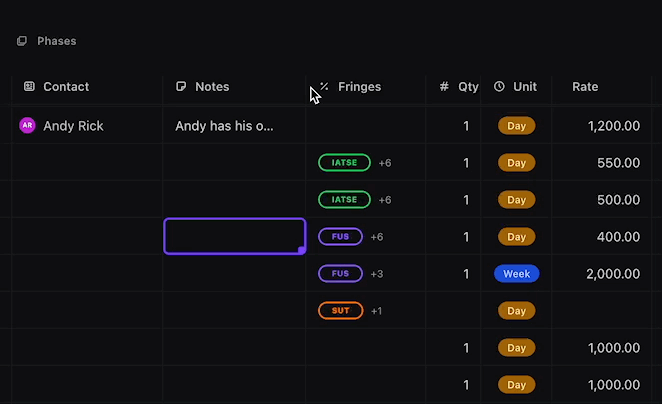Viewport: 662px width, 404px height.
Task: Open the Week unit dropdown
Action: coord(516,274)
